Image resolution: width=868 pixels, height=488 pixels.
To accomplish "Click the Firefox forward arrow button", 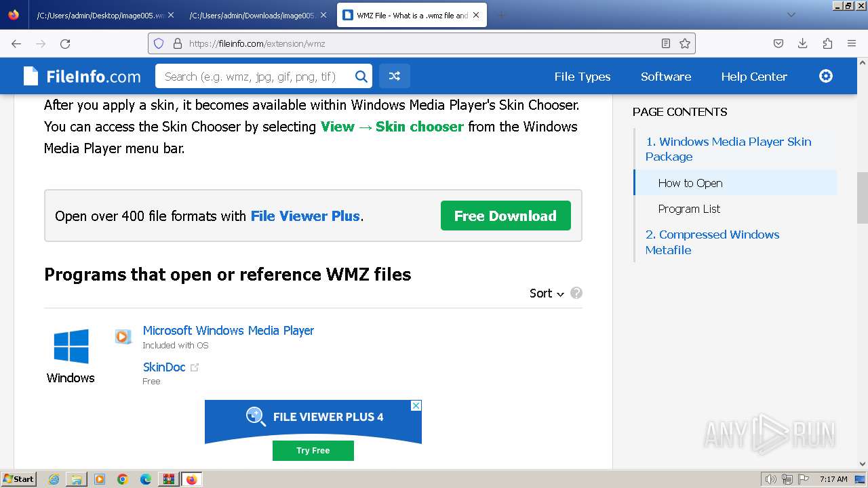I will 41,43.
